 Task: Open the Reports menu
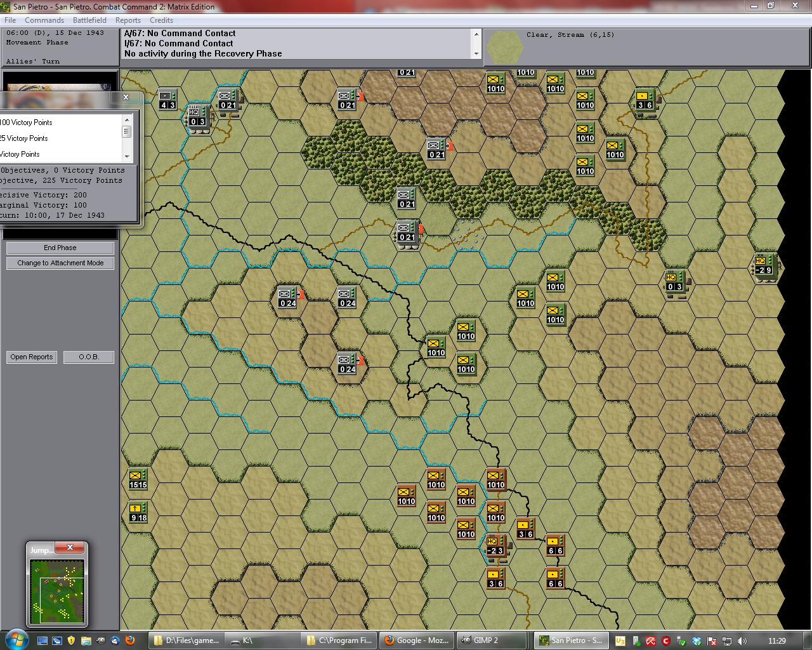[x=128, y=20]
